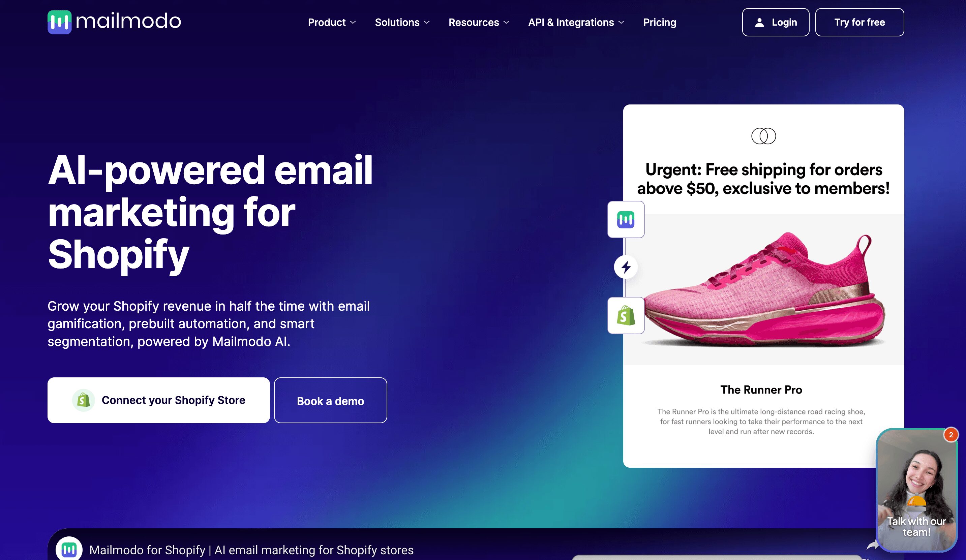Click the Login button
Screen dimensions: 966x560
775,22
